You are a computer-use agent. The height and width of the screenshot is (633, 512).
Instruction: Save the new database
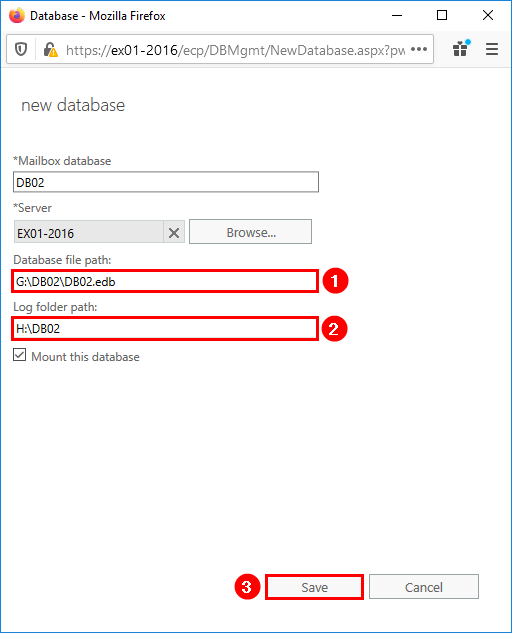coord(315,587)
